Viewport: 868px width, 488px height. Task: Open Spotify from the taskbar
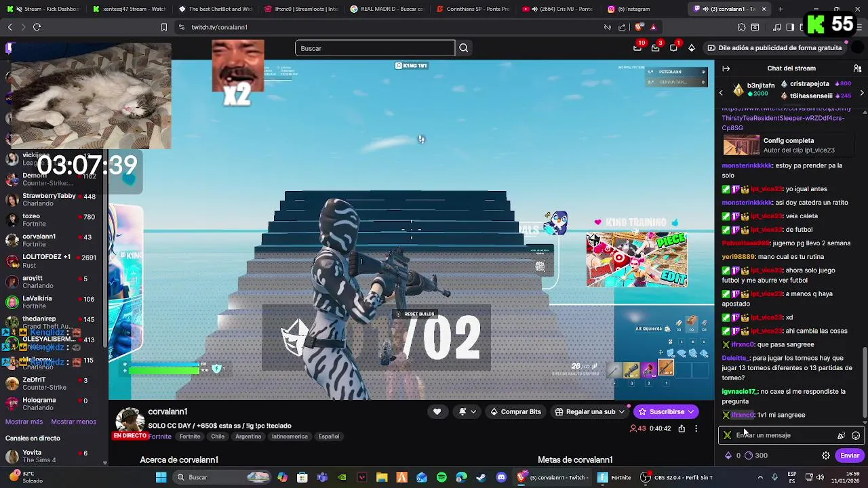[441, 477]
